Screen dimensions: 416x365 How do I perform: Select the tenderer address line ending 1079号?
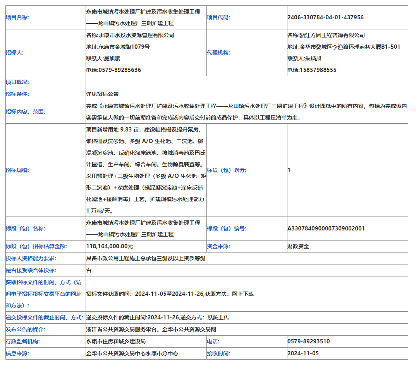coord(118,47)
